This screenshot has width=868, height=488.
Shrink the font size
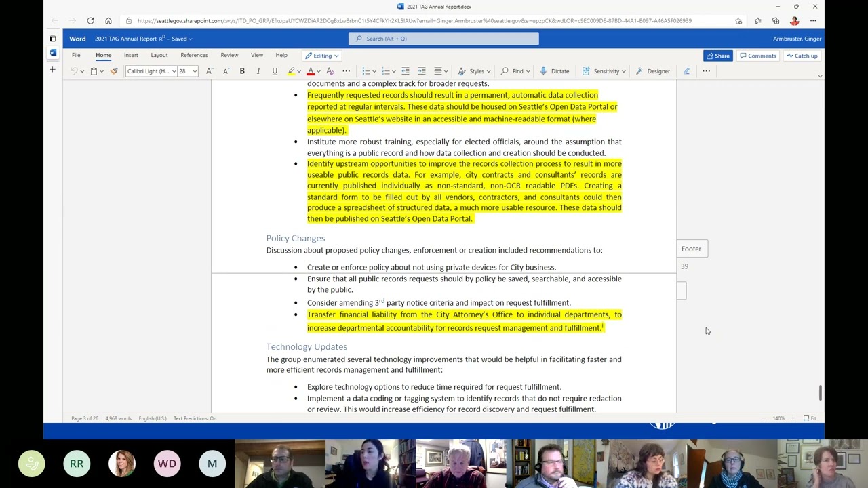[x=226, y=71]
